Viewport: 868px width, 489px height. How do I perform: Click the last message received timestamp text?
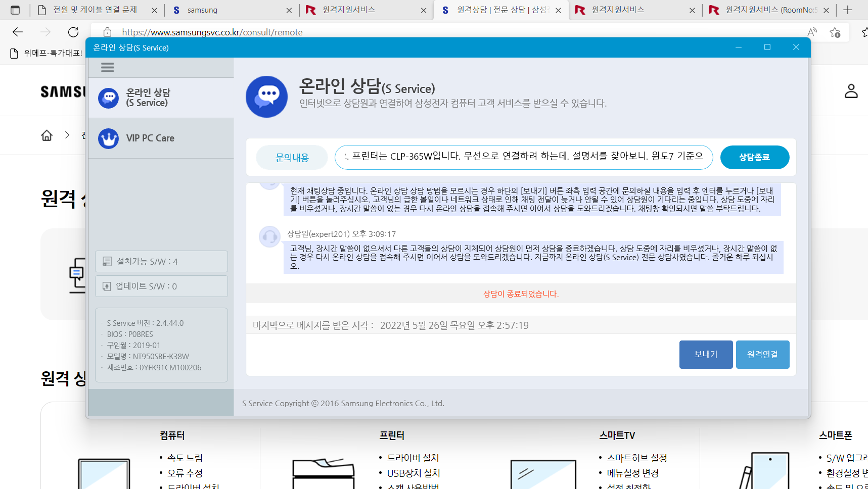tap(391, 325)
